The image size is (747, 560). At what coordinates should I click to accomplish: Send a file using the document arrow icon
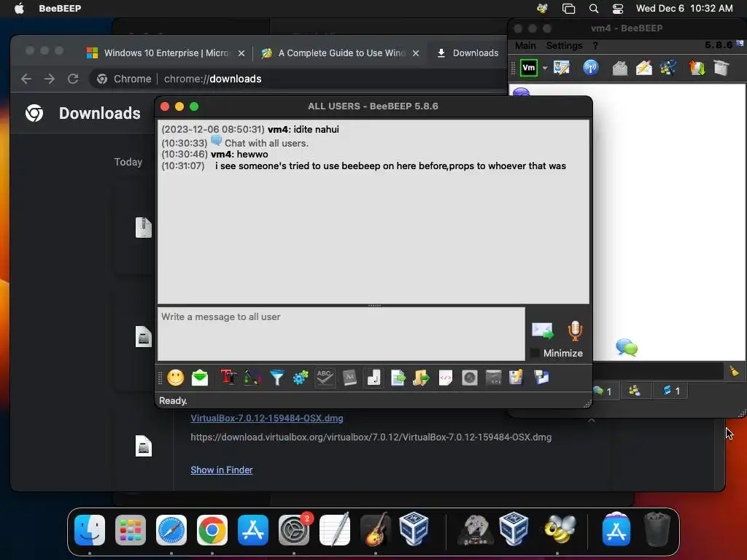click(x=398, y=378)
